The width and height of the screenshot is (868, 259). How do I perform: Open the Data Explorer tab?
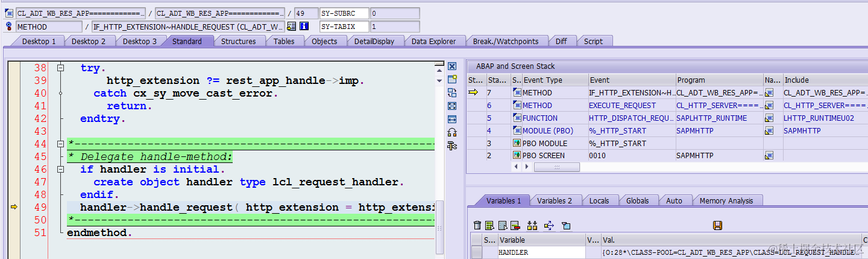pos(434,41)
